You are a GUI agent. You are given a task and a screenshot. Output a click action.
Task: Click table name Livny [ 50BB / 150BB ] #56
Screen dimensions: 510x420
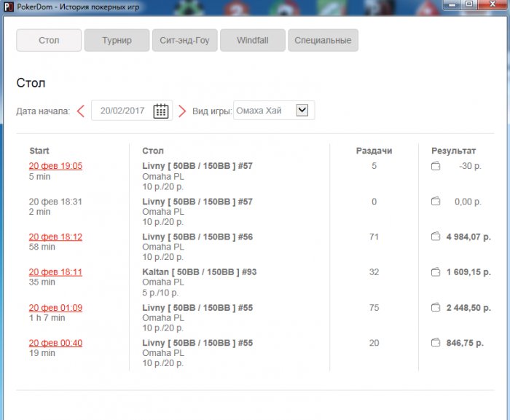pyautogui.click(x=197, y=237)
